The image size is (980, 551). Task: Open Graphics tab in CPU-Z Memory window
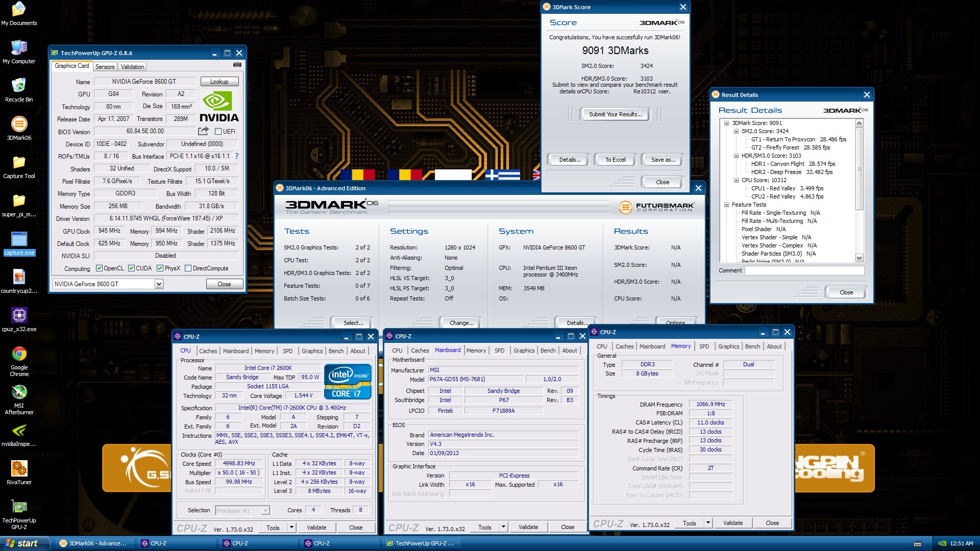pyautogui.click(x=728, y=346)
